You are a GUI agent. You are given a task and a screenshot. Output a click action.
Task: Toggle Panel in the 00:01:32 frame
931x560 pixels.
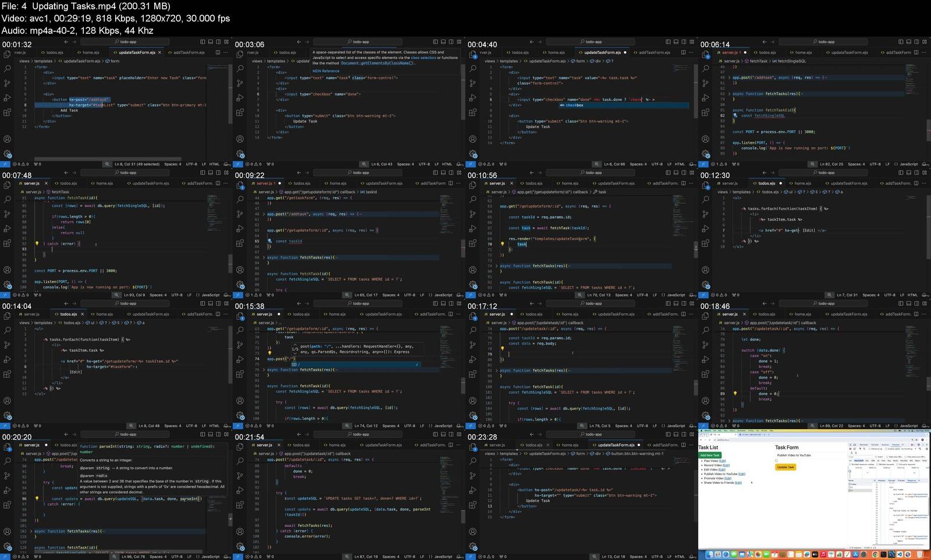coord(211,42)
